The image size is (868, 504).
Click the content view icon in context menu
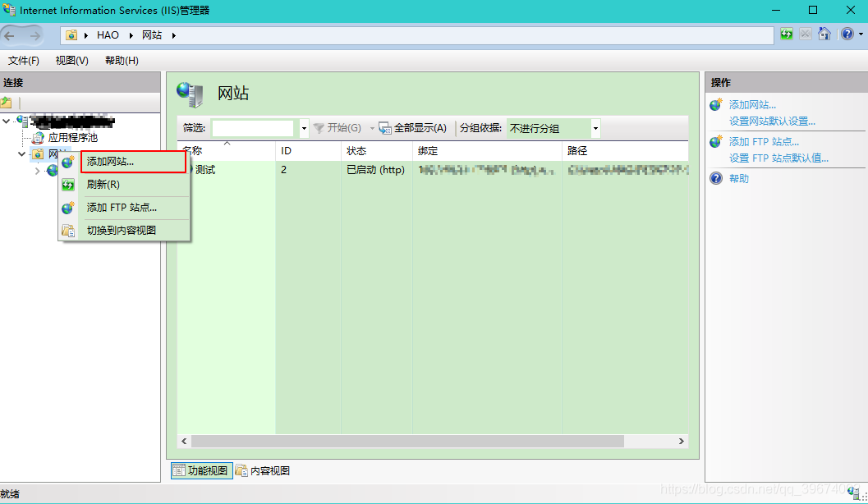(68, 230)
